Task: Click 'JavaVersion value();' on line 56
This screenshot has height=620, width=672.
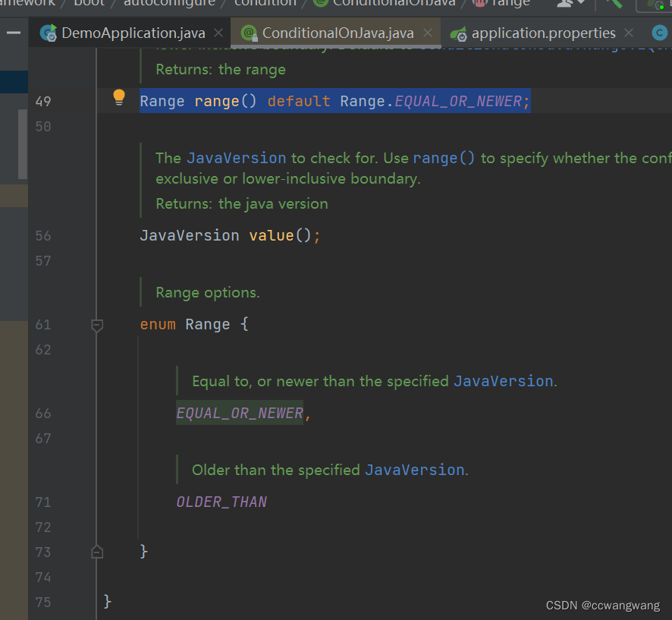Action: 230,235
